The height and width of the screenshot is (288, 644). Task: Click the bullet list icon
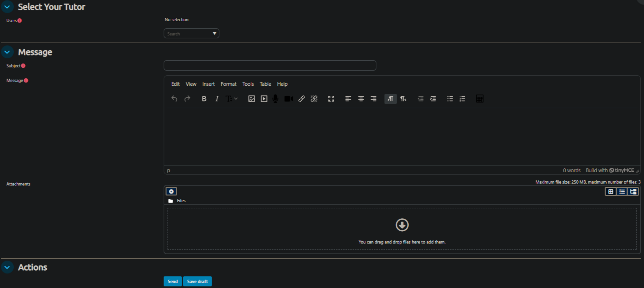[450, 99]
